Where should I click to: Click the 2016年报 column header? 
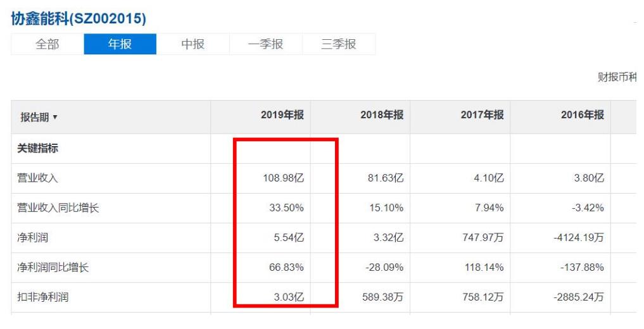tap(582, 115)
